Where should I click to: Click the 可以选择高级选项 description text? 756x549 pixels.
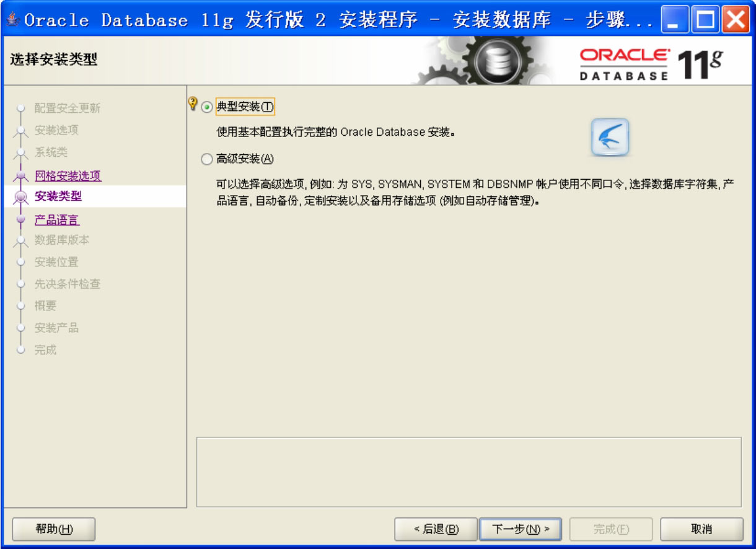[476, 193]
